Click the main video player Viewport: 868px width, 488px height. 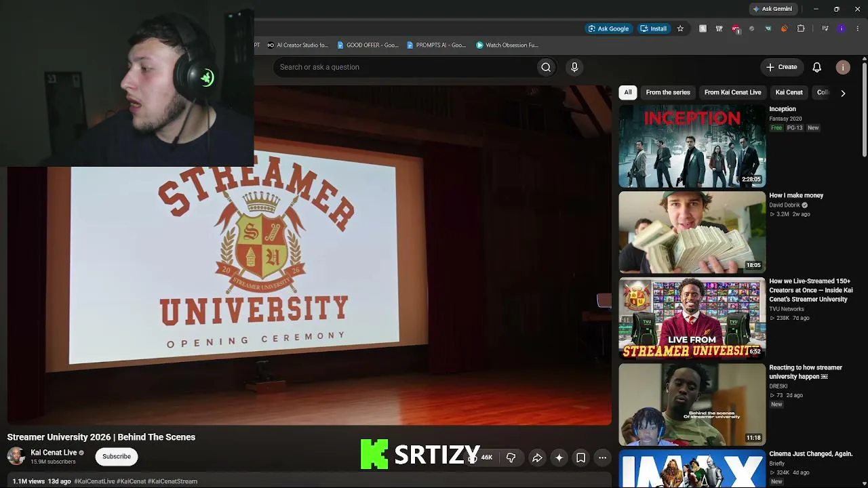point(309,256)
